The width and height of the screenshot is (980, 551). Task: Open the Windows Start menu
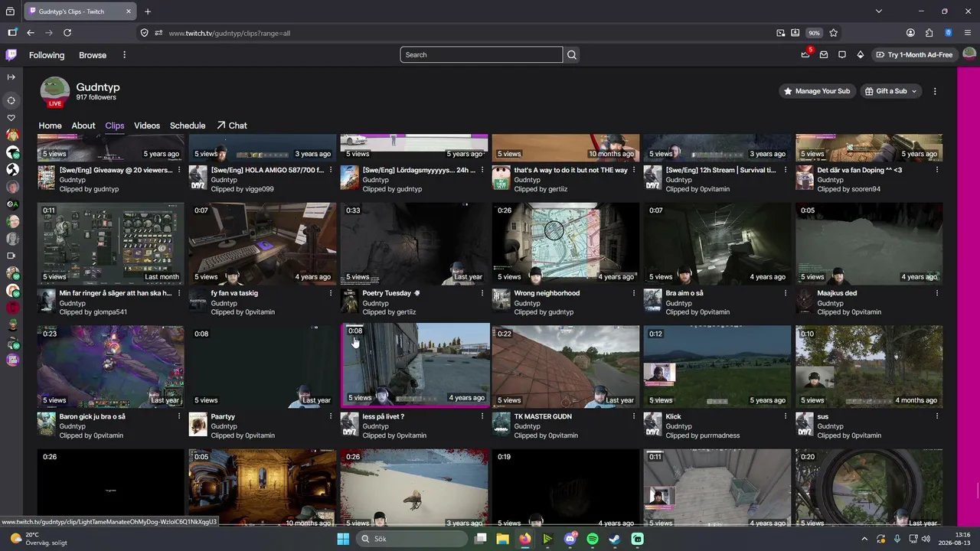click(343, 539)
